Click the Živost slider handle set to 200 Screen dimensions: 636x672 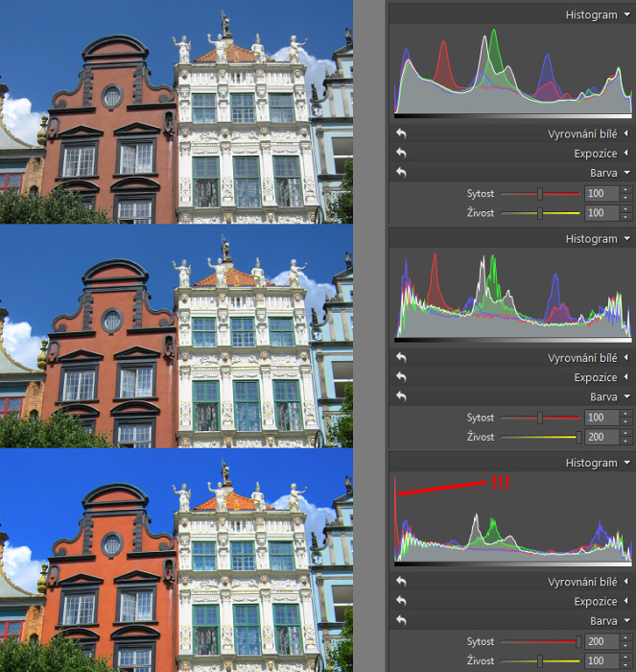coord(578,437)
